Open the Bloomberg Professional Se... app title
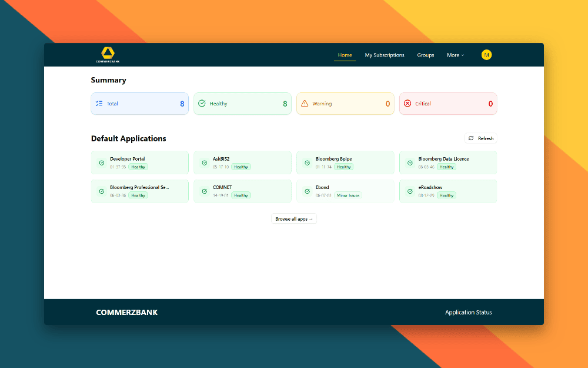This screenshot has height=368, width=588. coord(139,187)
